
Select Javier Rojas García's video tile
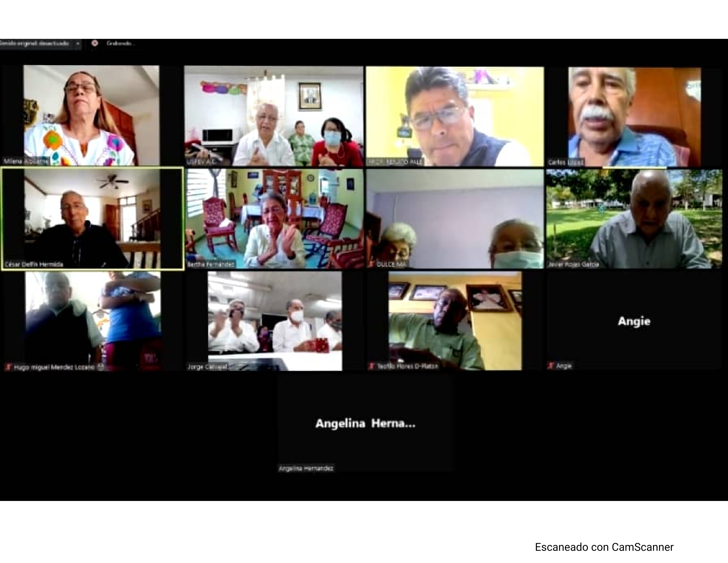coord(634,218)
